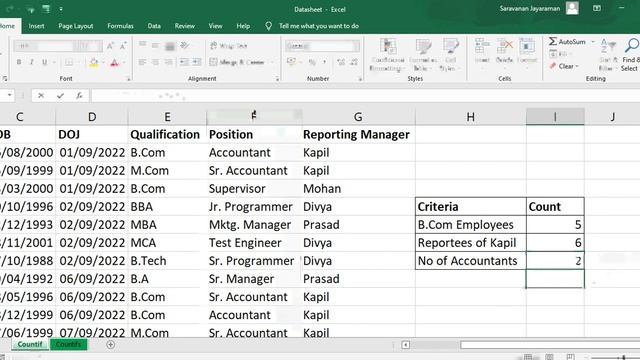Click the Insert Function fx icon
The height and width of the screenshot is (360, 640).
click(79, 96)
